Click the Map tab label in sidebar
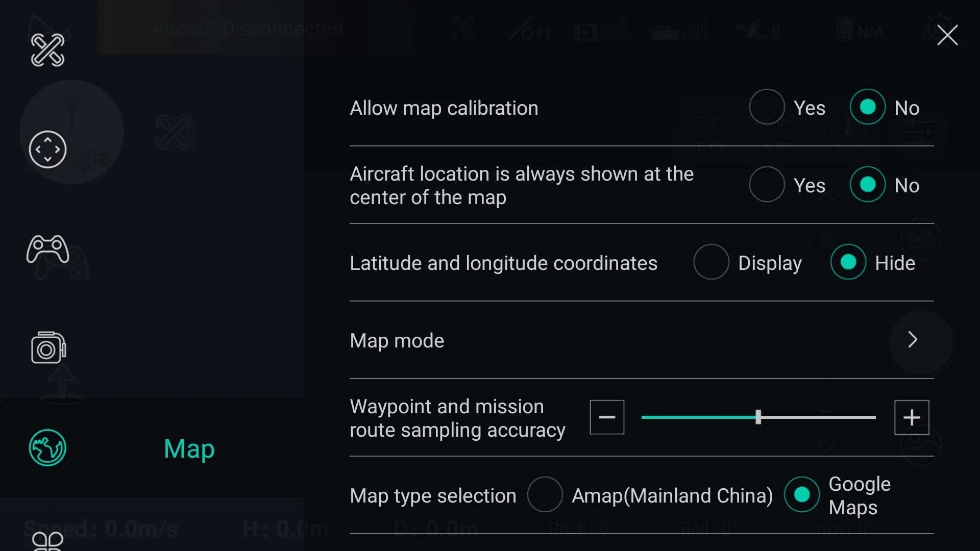The width and height of the screenshot is (980, 551). pos(189,449)
